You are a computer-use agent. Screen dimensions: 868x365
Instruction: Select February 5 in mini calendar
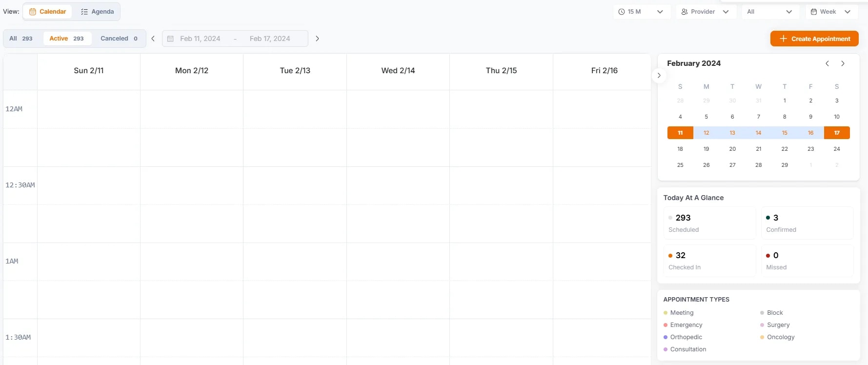click(x=706, y=117)
